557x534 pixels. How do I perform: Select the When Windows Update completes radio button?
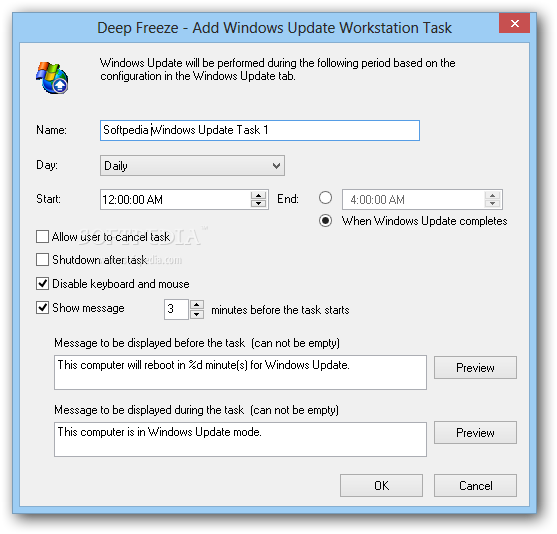(x=325, y=221)
